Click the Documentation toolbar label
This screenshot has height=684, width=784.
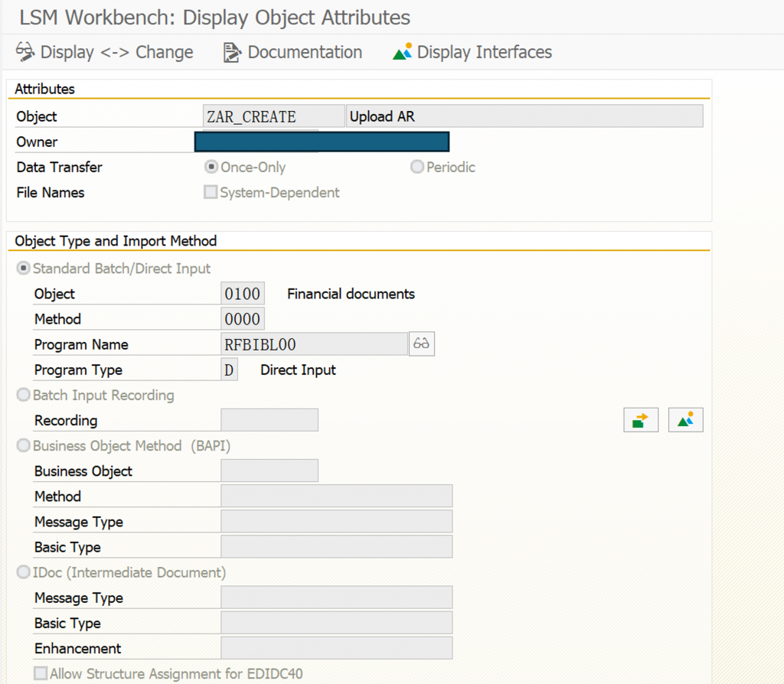(x=305, y=52)
